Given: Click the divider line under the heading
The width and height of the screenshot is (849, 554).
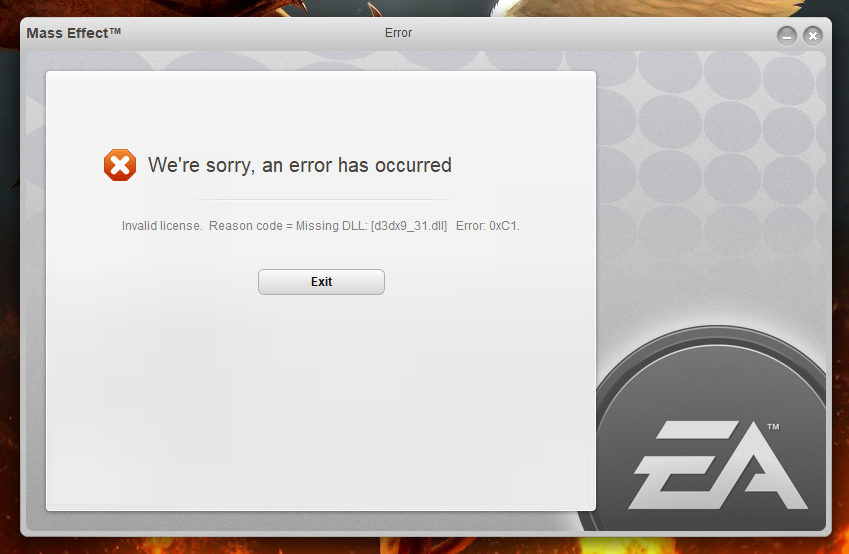Looking at the screenshot, I should point(321,199).
